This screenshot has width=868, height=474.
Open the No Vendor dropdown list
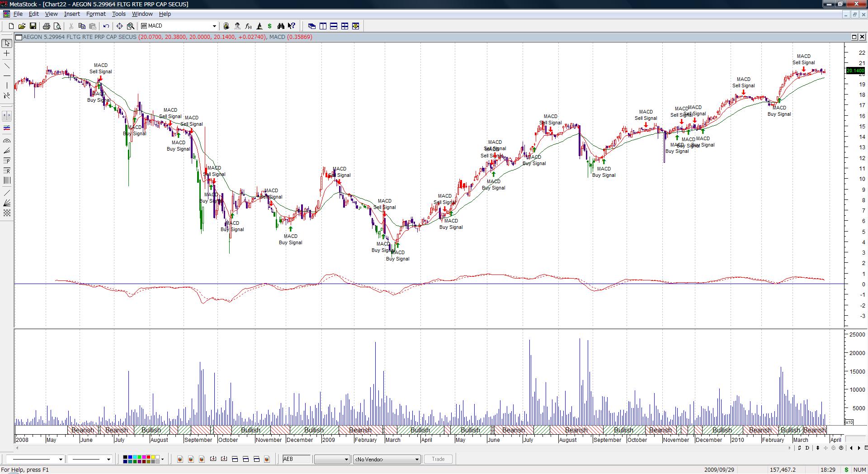click(x=416, y=460)
